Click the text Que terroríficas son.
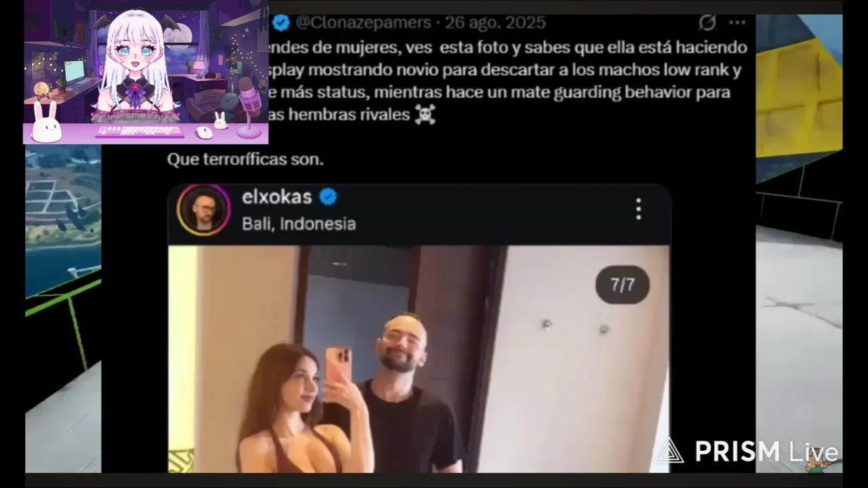Viewport: 868px width, 488px height. pos(245,160)
